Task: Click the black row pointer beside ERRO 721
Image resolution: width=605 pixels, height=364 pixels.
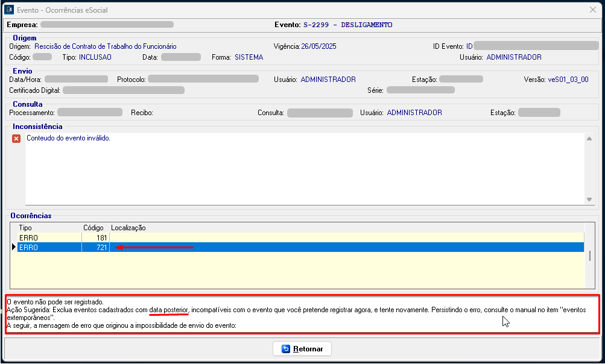Action: [x=14, y=247]
